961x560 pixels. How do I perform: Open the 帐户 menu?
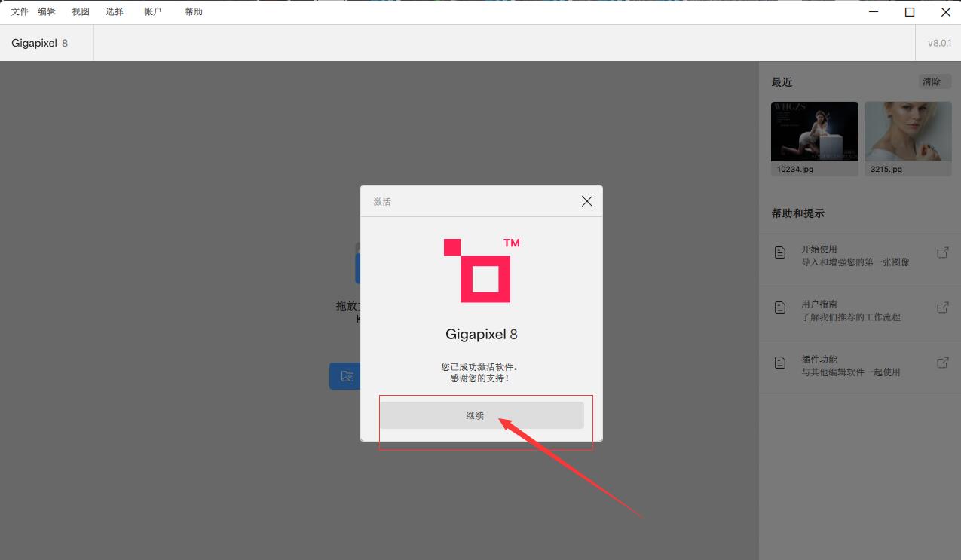[153, 12]
